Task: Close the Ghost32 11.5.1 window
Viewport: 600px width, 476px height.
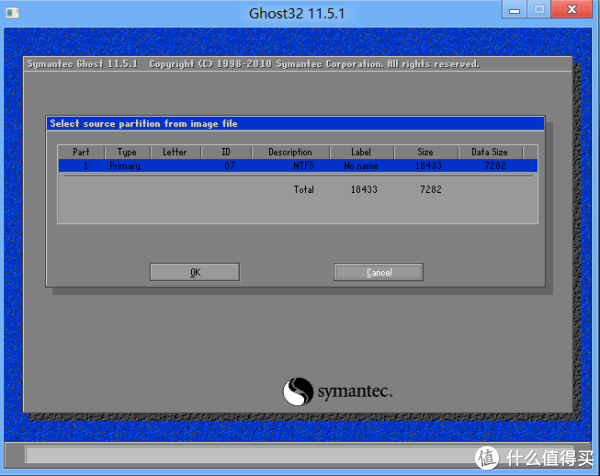Action: pos(572,10)
